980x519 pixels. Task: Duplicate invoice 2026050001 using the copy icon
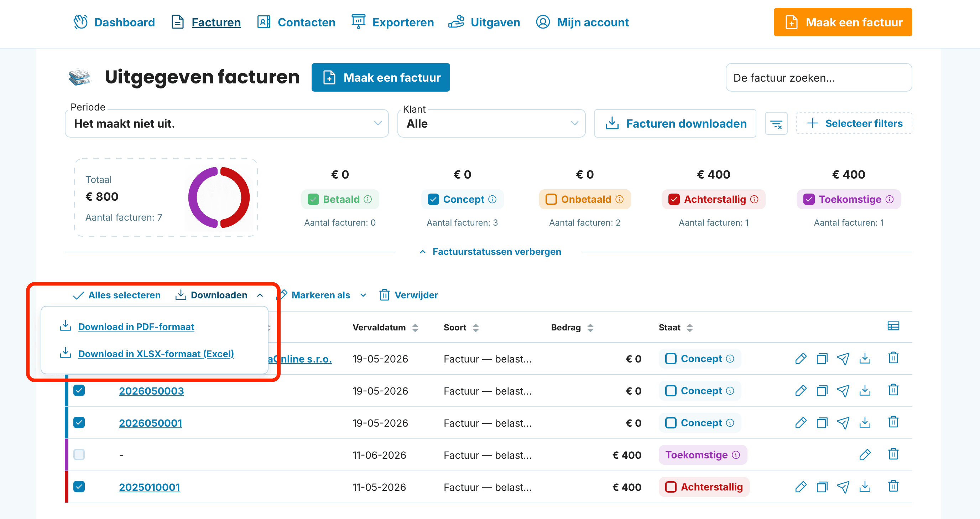pyautogui.click(x=822, y=423)
